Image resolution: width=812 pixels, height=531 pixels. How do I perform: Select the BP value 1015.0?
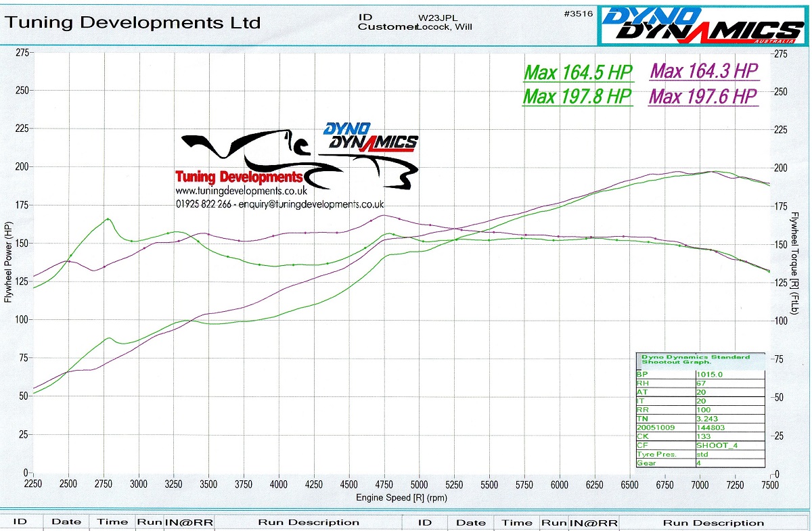(x=709, y=375)
